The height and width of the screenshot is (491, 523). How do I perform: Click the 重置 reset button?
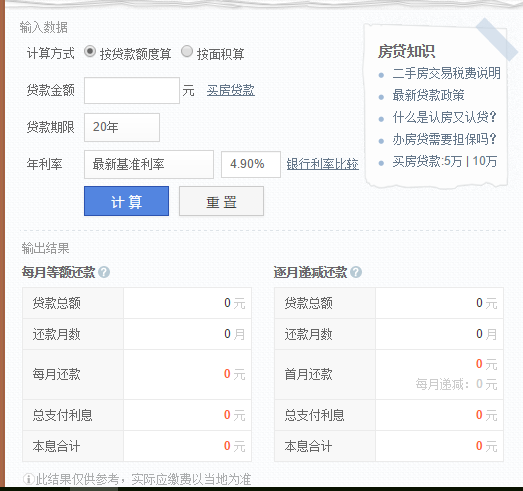[221, 201]
